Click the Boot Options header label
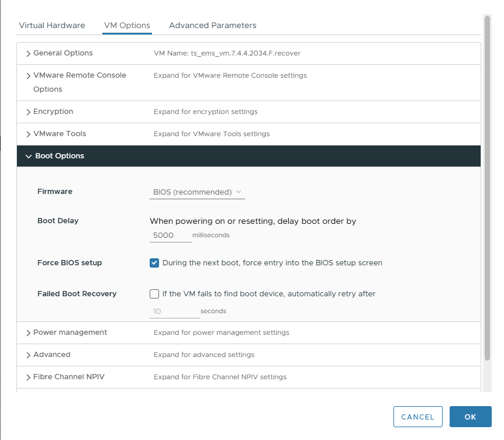504x440 pixels. pos(60,156)
